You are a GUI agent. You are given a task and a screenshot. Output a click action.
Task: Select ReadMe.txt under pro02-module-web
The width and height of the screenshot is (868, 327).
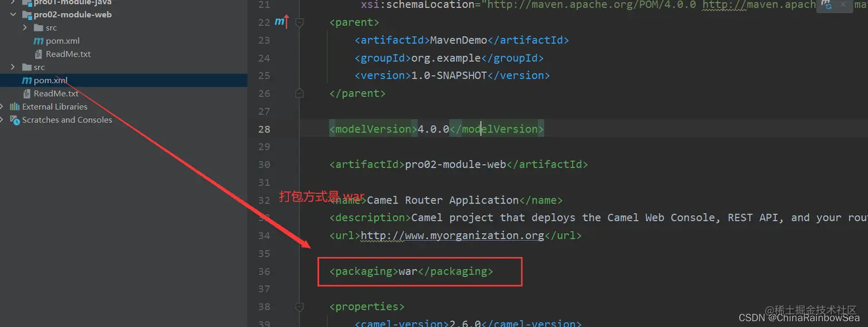[68, 54]
